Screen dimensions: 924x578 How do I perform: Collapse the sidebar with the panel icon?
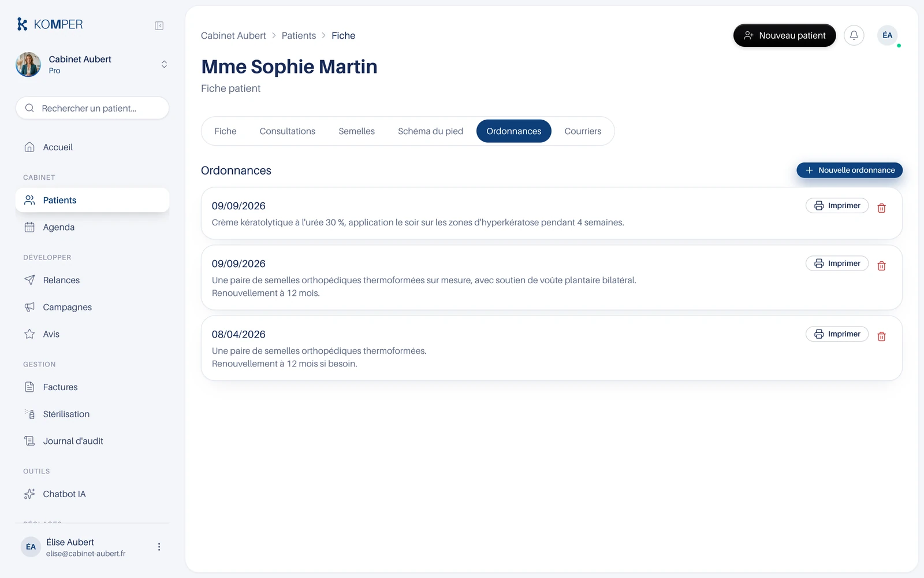(x=159, y=25)
